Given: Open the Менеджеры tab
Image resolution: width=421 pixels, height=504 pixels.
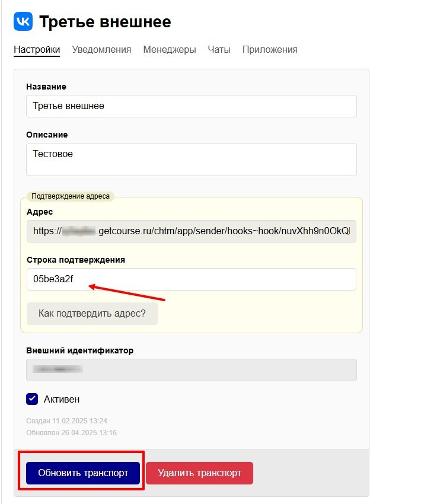Looking at the screenshot, I should point(170,49).
